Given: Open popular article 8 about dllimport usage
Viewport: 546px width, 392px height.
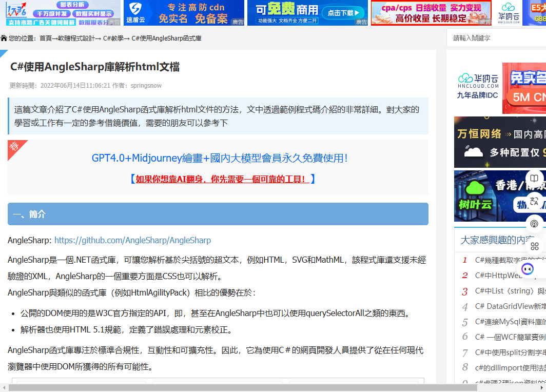Looking at the screenshot, I should pyautogui.click(x=510, y=368).
